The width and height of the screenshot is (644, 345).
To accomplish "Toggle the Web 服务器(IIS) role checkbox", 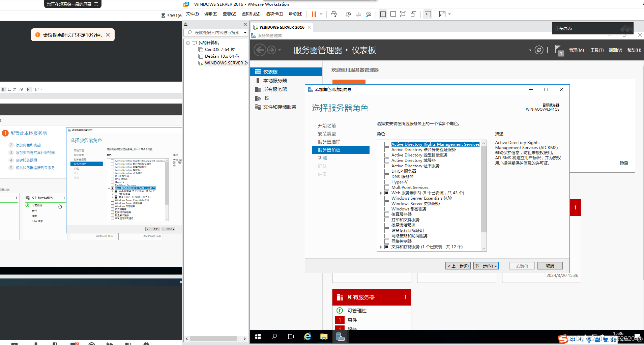I will point(387,193).
